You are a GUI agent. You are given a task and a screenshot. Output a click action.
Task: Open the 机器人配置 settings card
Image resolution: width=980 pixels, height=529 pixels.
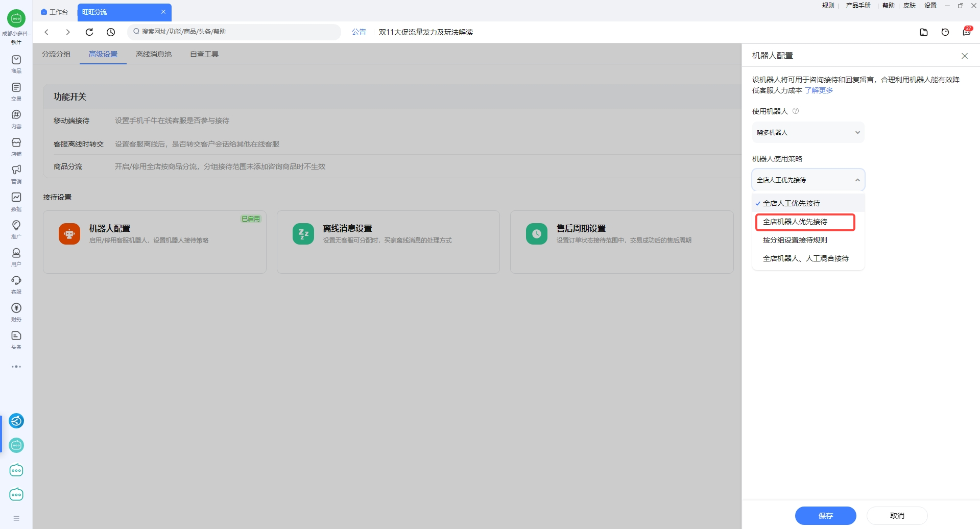tap(155, 242)
